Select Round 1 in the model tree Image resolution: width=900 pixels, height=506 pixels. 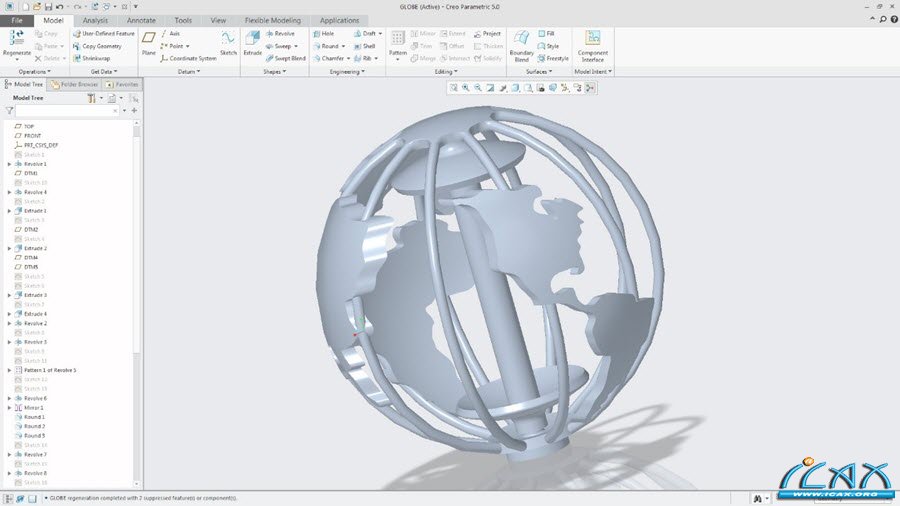(34, 417)
